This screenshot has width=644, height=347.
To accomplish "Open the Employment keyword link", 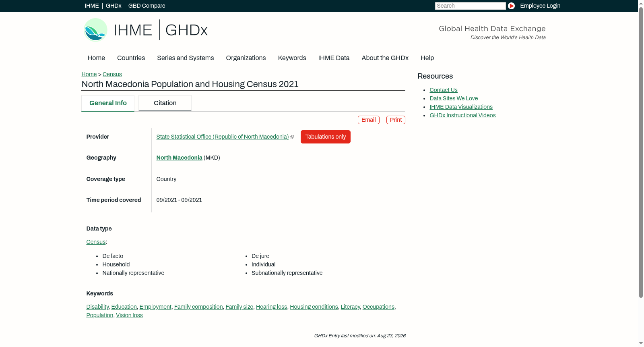I will (x=155, y=307).
